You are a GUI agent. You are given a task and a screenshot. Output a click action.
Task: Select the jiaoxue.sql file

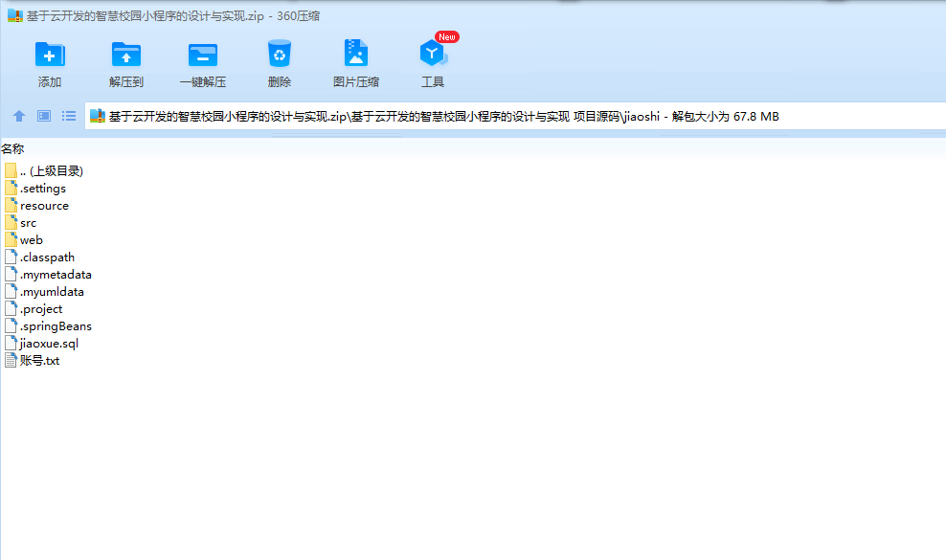point(41,344)
